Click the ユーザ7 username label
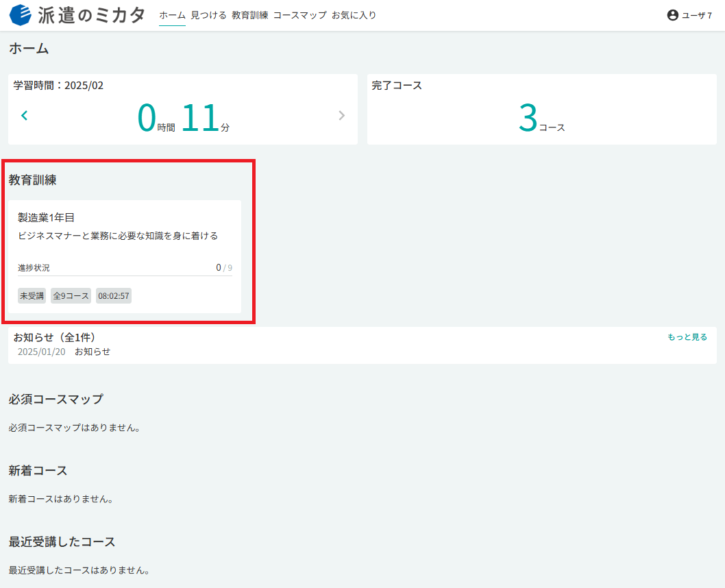725x588 pixels. 697,15
